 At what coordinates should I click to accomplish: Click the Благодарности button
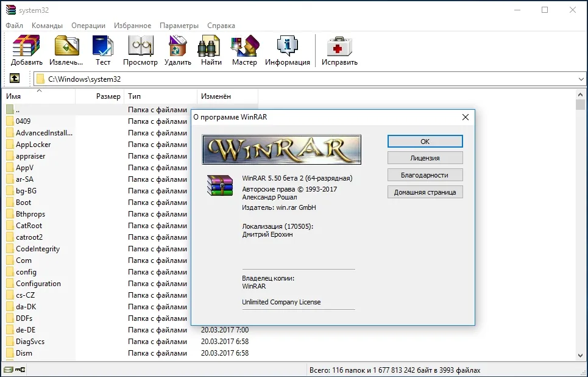pos(425,175)
